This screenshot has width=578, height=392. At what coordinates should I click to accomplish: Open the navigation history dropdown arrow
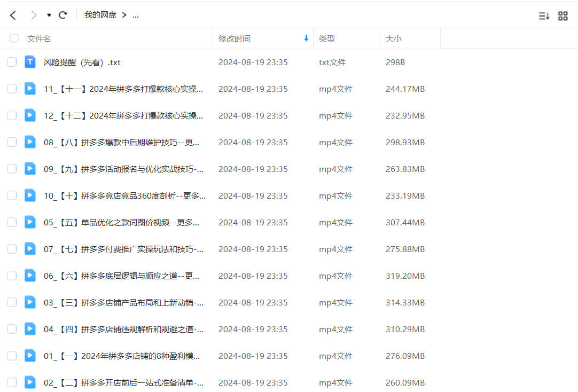(49, 15)
